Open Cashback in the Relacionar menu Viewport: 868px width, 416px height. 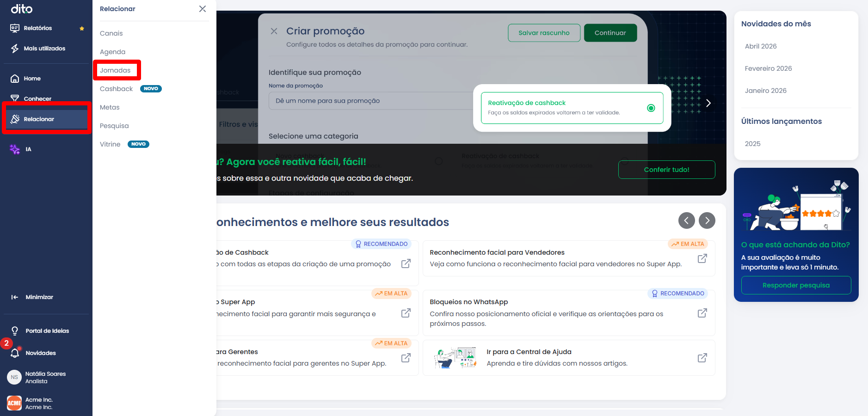click(x=117, y=89)
